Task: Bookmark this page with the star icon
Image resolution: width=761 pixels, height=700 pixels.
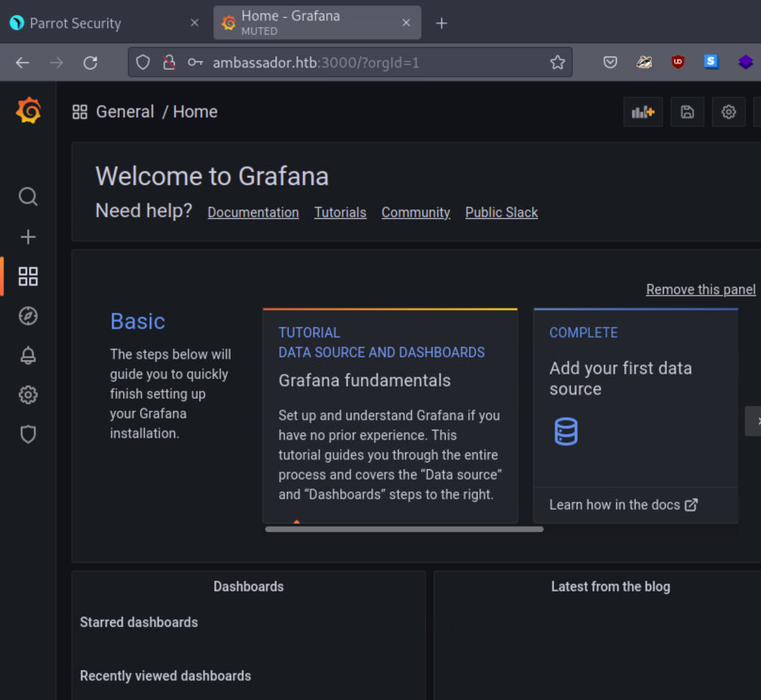Action: (x=557, y=63)
